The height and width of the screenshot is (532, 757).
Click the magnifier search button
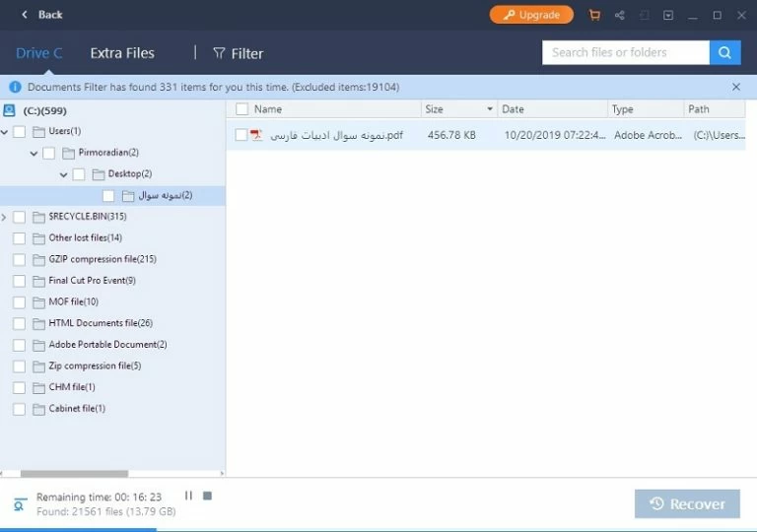[x=725, y=52]
